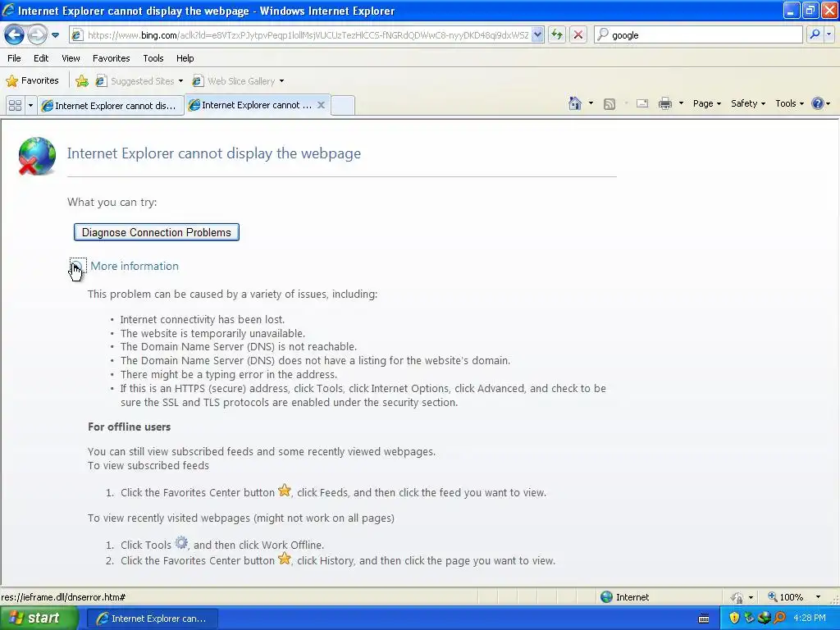
Task: Click the More information link
Action: [x=135, y=267]
